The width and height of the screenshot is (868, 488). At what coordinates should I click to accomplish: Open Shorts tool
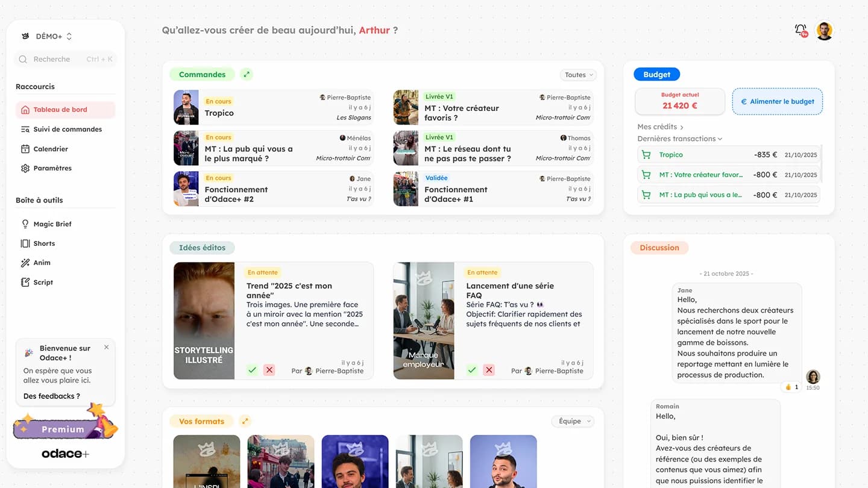click(x=65, y=243)
